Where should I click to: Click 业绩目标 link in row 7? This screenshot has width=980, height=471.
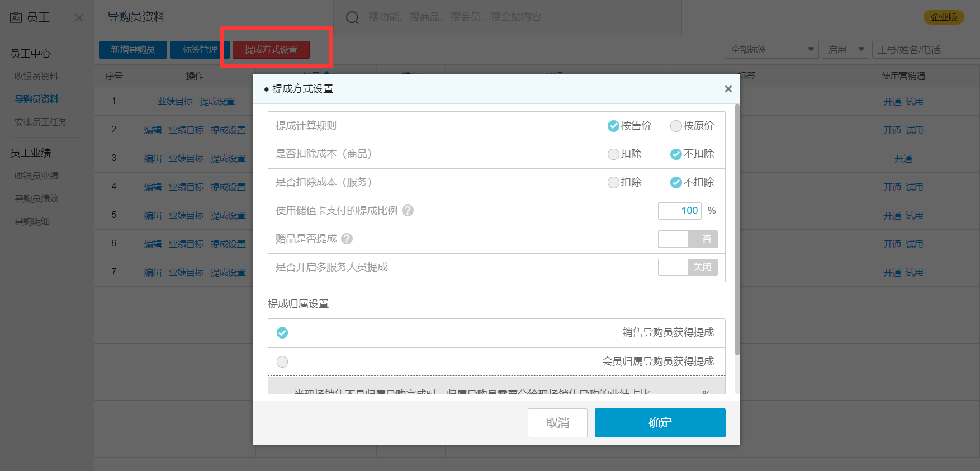186,273
